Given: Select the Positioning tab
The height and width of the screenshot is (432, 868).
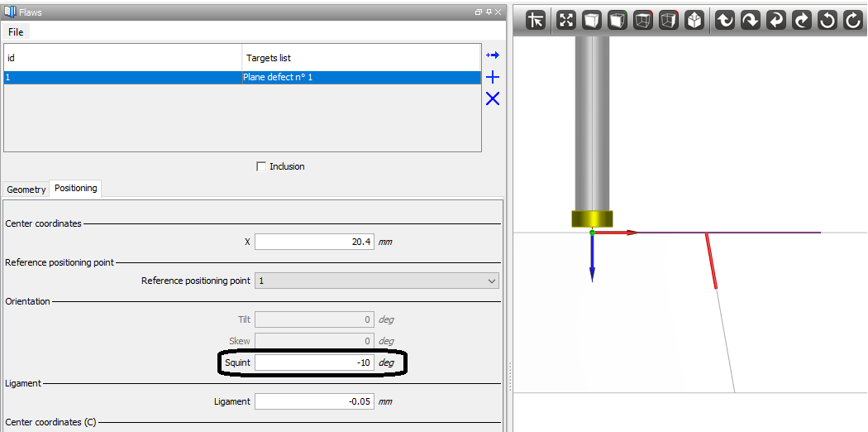Looking at the screenshot, I should point(76,189).
